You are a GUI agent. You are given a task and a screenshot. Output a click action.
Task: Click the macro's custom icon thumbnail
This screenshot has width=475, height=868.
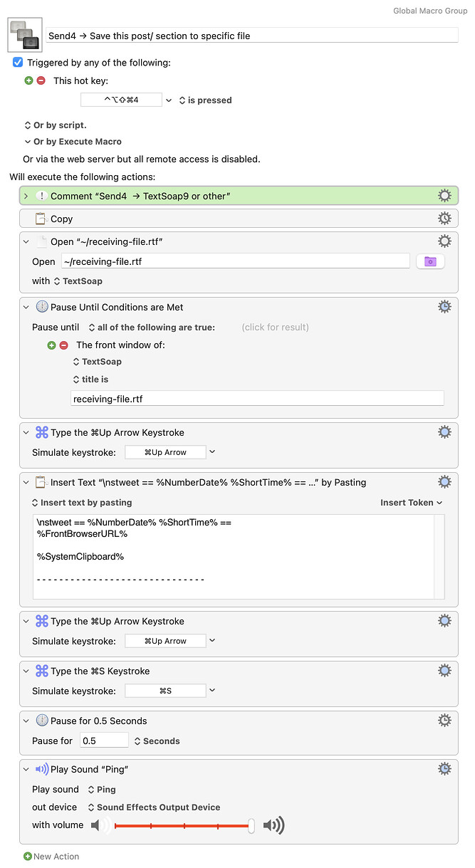24,33
